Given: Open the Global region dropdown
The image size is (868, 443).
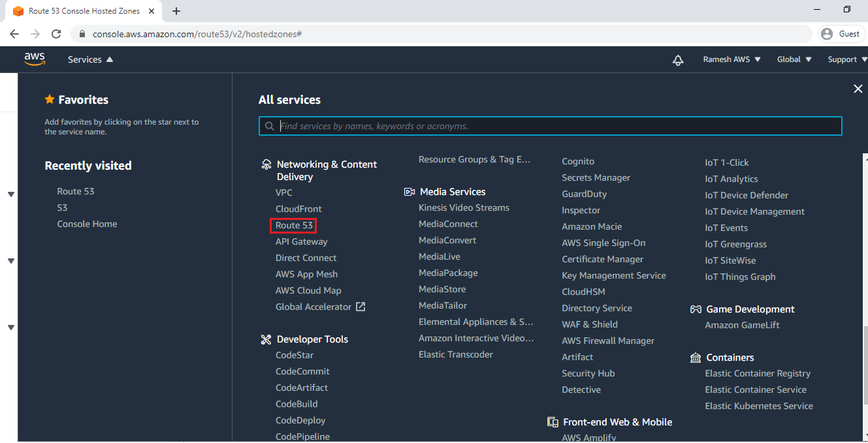Looking at the screenshot, I should coord(795,59).
